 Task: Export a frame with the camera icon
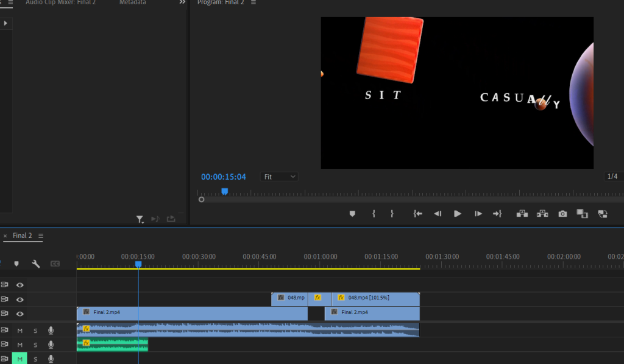tap(562, 214)
